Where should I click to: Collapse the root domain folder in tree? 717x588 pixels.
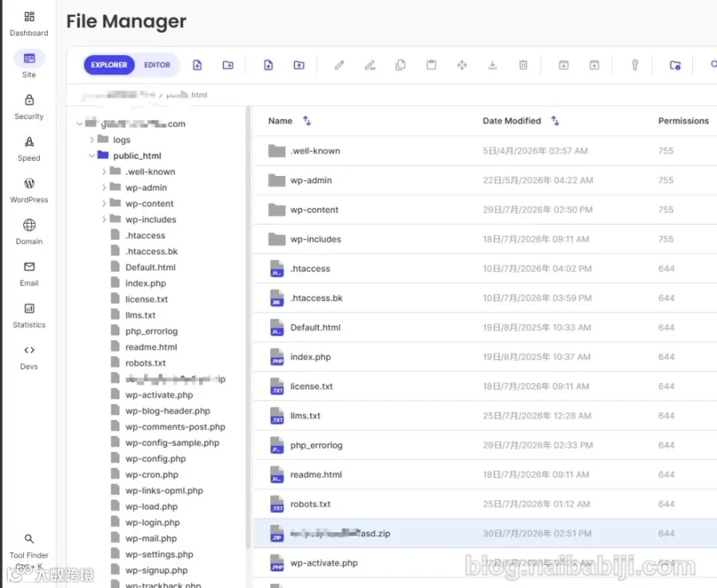tap(80, 123)
